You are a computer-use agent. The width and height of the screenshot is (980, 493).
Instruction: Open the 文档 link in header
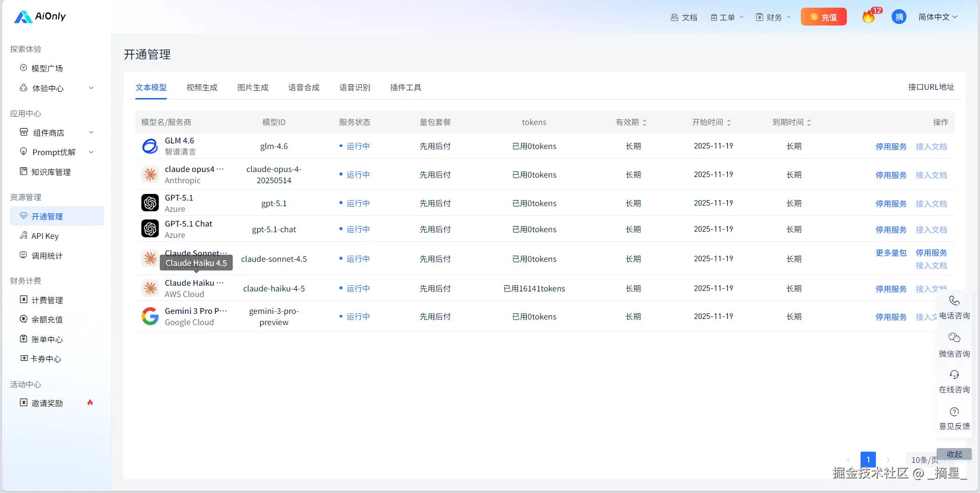[x=684, y=17]
